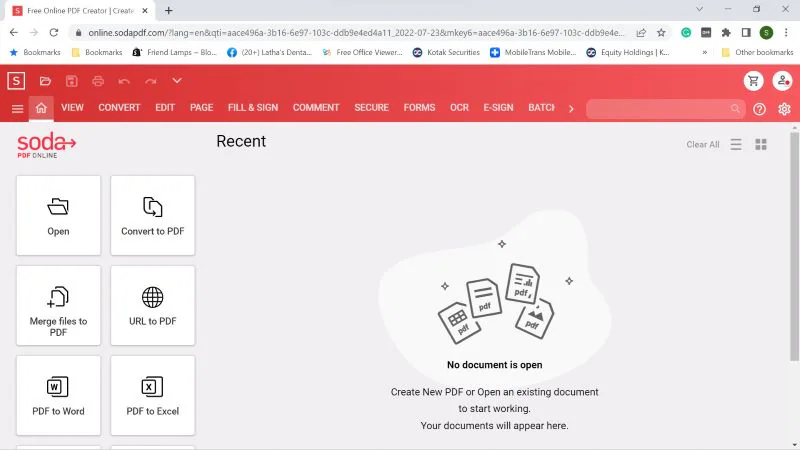Image resolution: width=800 pixels, height=450 pixels.
Task: Open the BATCH tab
Action: tap(541, 108)
